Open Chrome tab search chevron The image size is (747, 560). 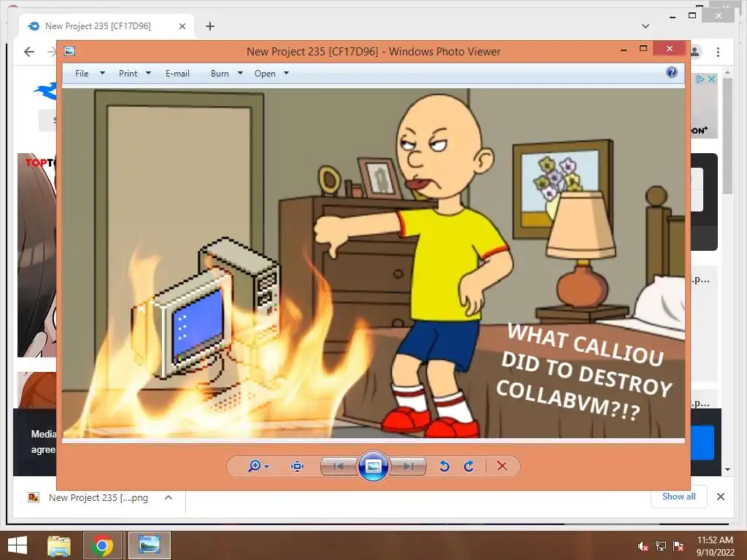[x=646, y=26]
